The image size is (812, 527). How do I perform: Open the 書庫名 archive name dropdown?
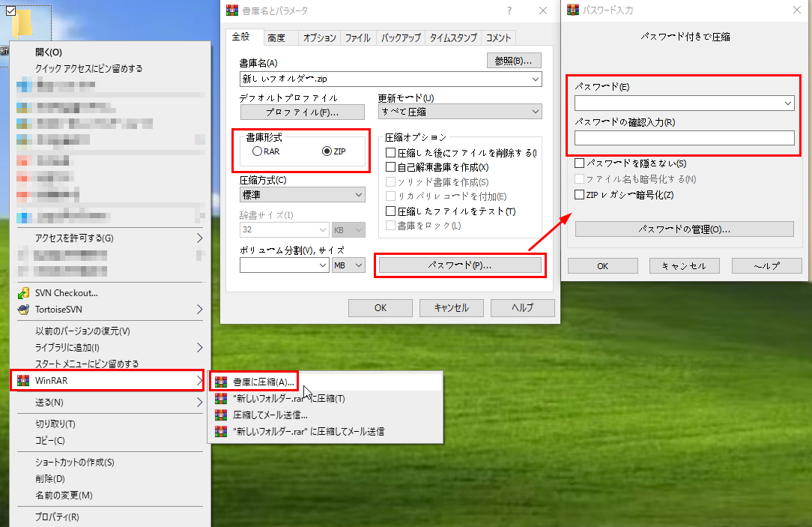536,79
